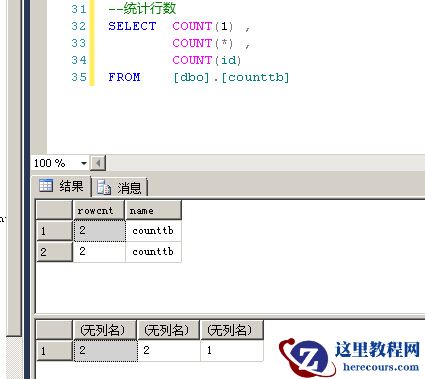
Task: Select the rowcnt column header
Action: pyautogui.click(x=99, y=210)
